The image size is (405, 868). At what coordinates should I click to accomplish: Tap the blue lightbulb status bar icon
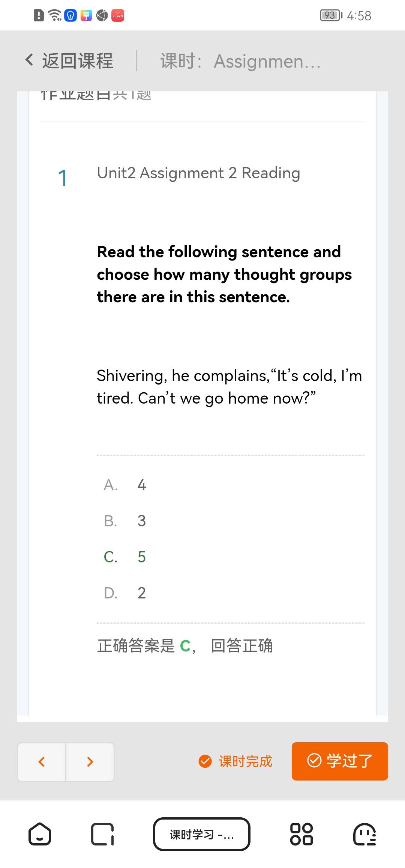click(x=70, y=15)
